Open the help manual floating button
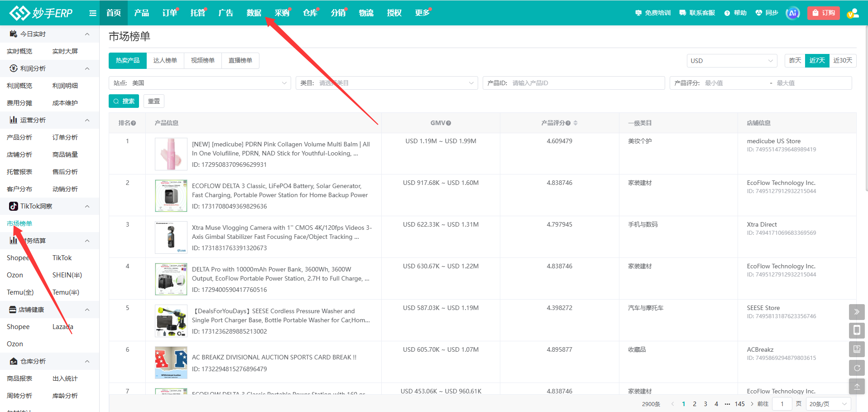This screenshot has height=412, width=868. click(857, 349)
